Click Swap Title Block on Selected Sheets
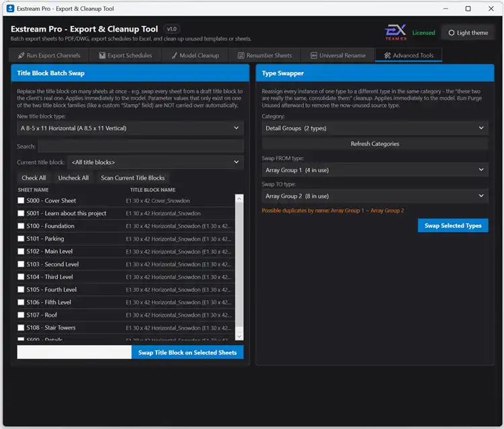 187,352
